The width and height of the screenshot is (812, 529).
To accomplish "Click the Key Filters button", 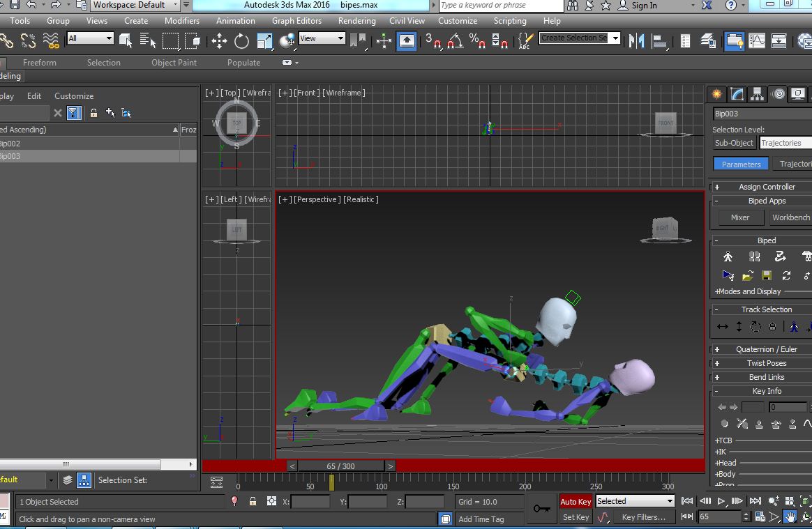I will [643, 517].
